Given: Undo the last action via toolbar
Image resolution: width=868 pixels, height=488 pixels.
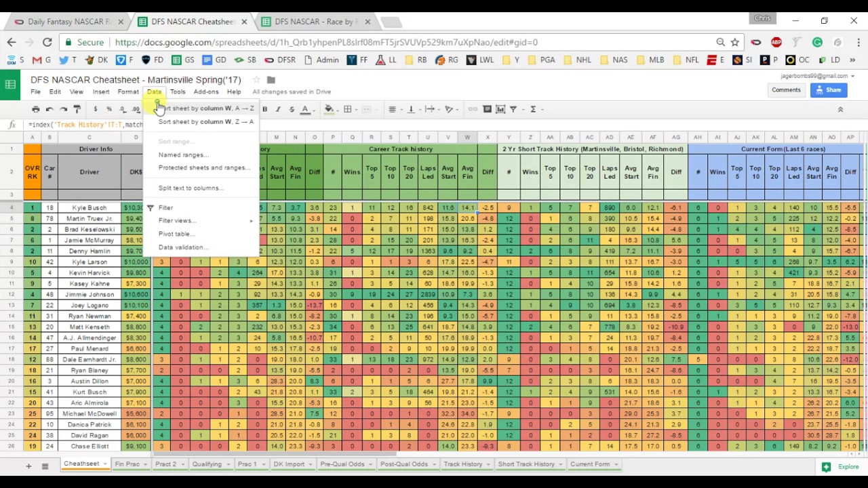Looking at the screenshot, I should (x=50, y=109).
